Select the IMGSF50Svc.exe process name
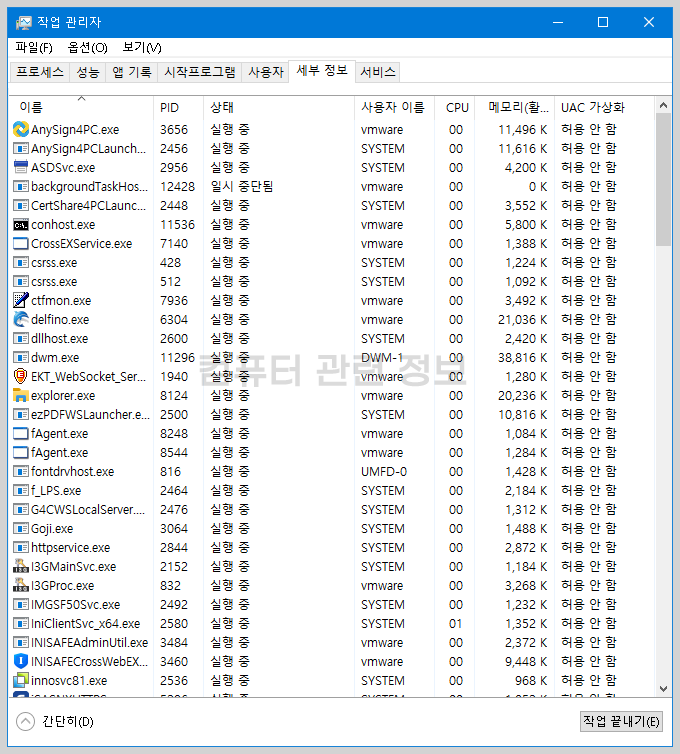 coord(76,604)
